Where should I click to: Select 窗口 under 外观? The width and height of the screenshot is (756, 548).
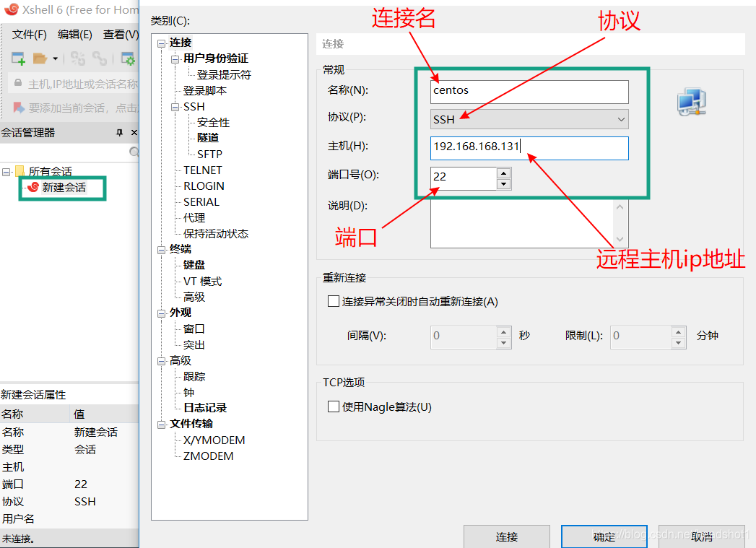[194, 329]
